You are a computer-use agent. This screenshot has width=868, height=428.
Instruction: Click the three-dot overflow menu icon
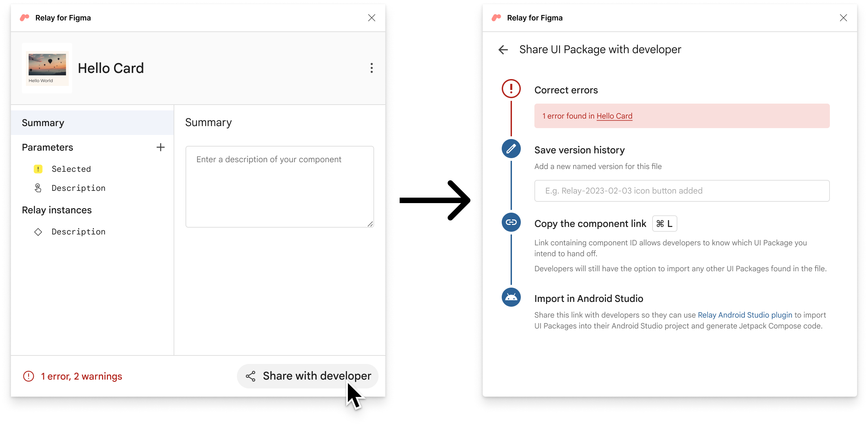pyautogui.click(x=371, y=68)
